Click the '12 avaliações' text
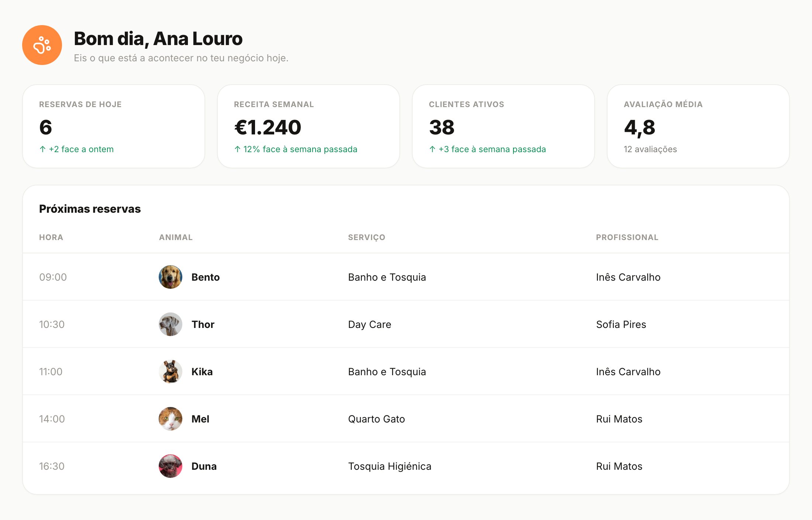 [x=650, y=149]
